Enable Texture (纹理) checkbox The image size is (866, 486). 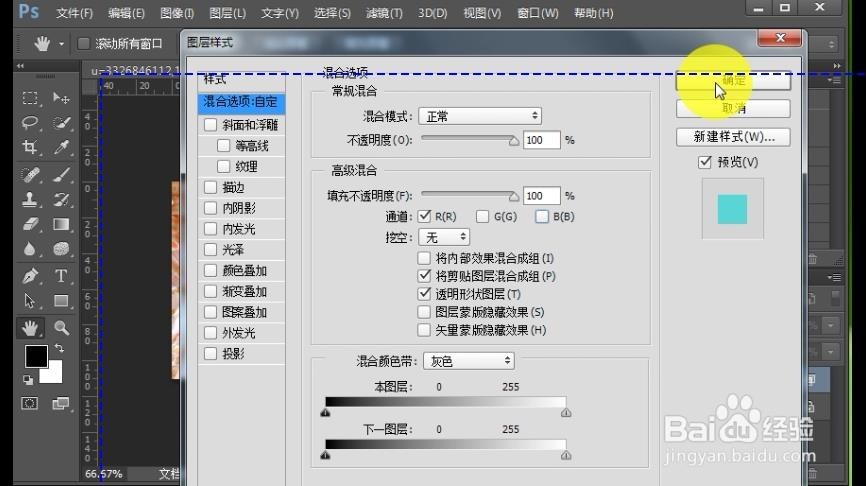click(x=224, y=166)
